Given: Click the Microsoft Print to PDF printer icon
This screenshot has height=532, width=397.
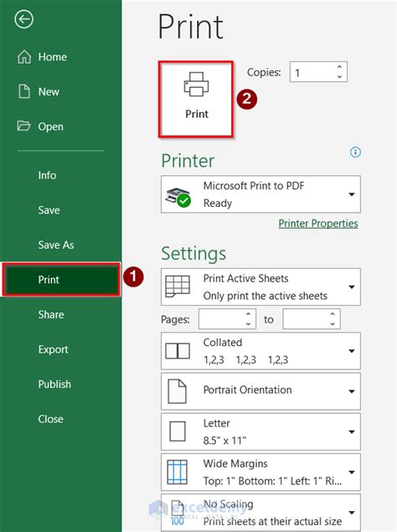Looking at the screenshot, I should (178, 197).
